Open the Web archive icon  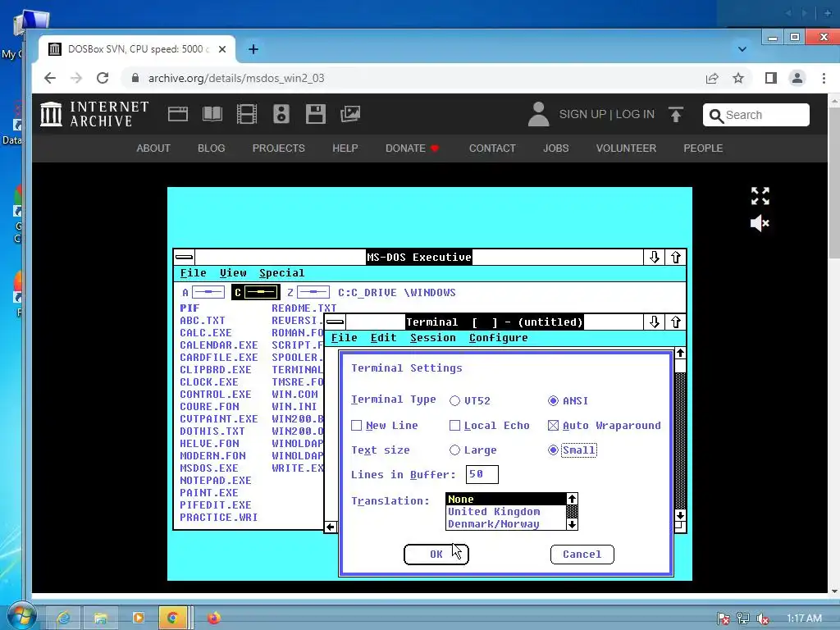tap(177, 114)
